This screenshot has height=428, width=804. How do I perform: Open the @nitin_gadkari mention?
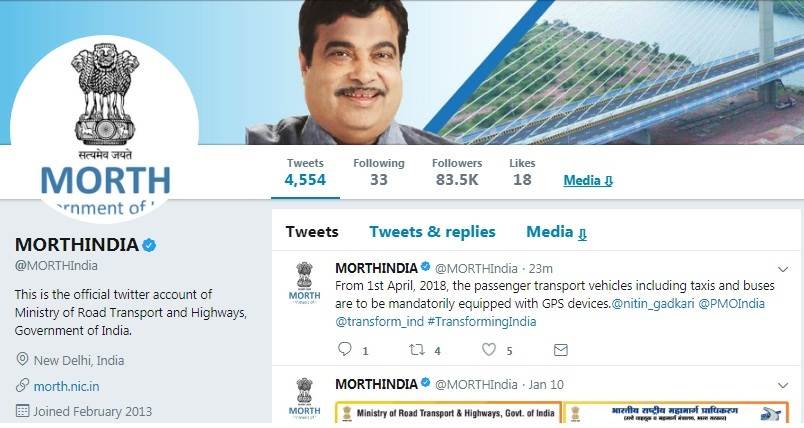tap(653, 303)
